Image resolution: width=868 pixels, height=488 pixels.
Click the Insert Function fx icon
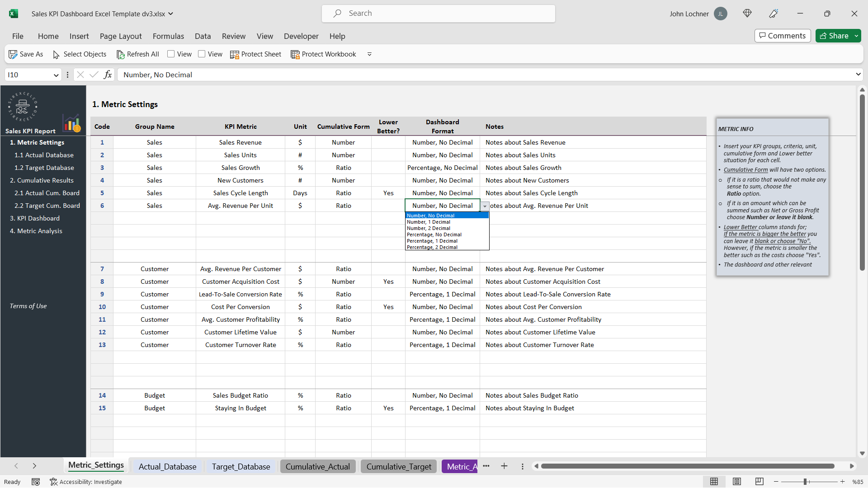[108, 75]
